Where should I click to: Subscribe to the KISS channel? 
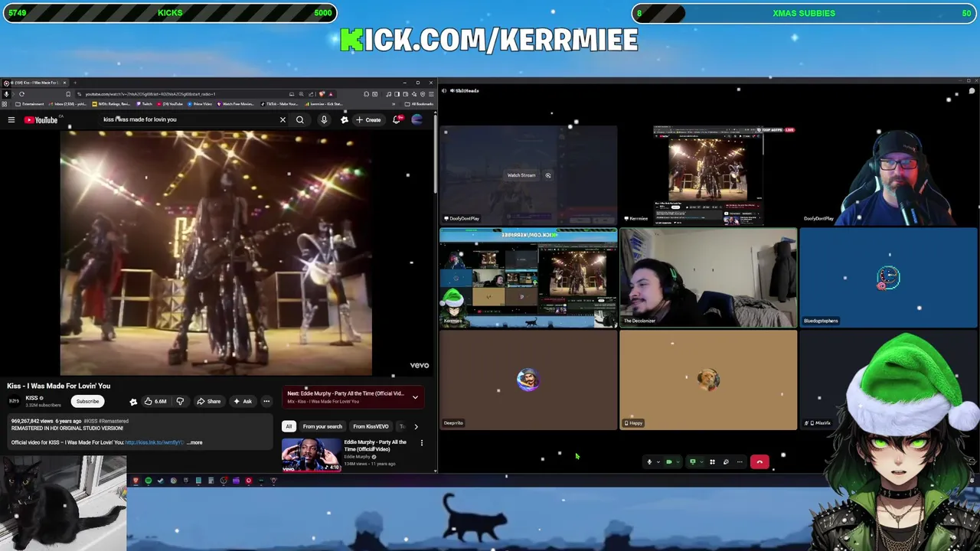87,401
